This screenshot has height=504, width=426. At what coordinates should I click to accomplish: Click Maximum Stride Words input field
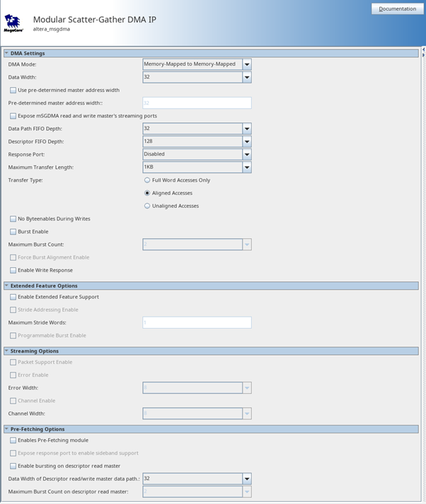pos(197,322)
